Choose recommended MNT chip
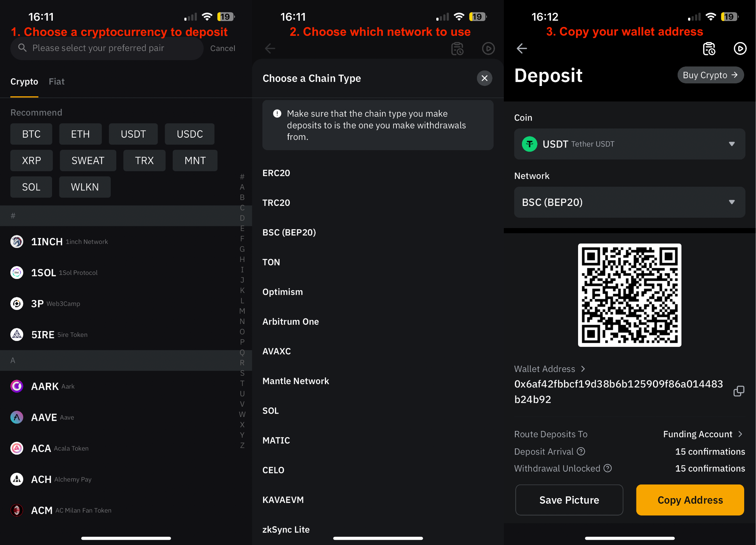The width and height of the screenshot is (756, 545). 195,161
